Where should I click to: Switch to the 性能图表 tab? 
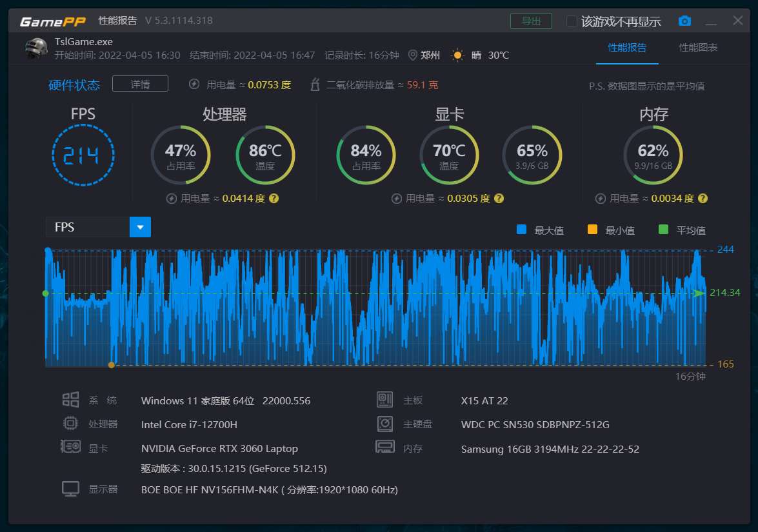(x=698, y=48)
